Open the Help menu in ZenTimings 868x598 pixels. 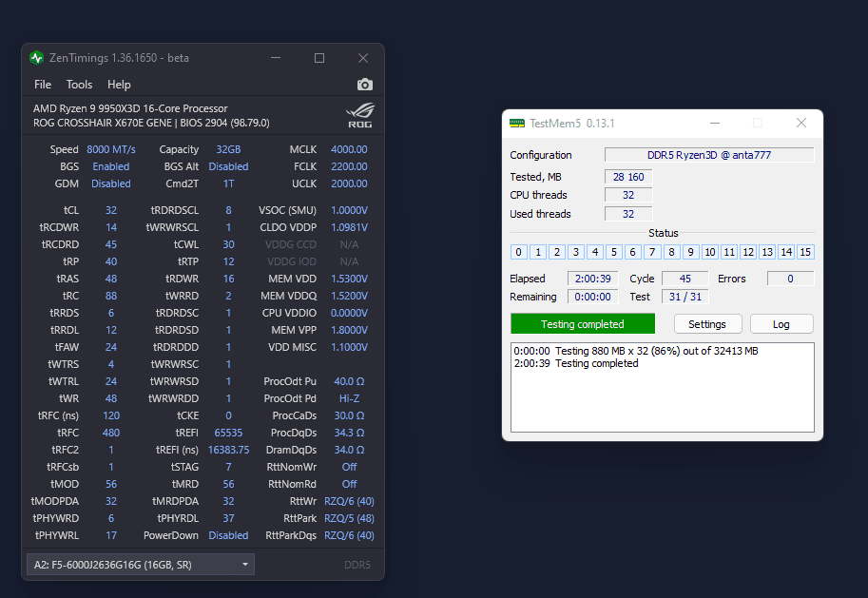point(119,85)
